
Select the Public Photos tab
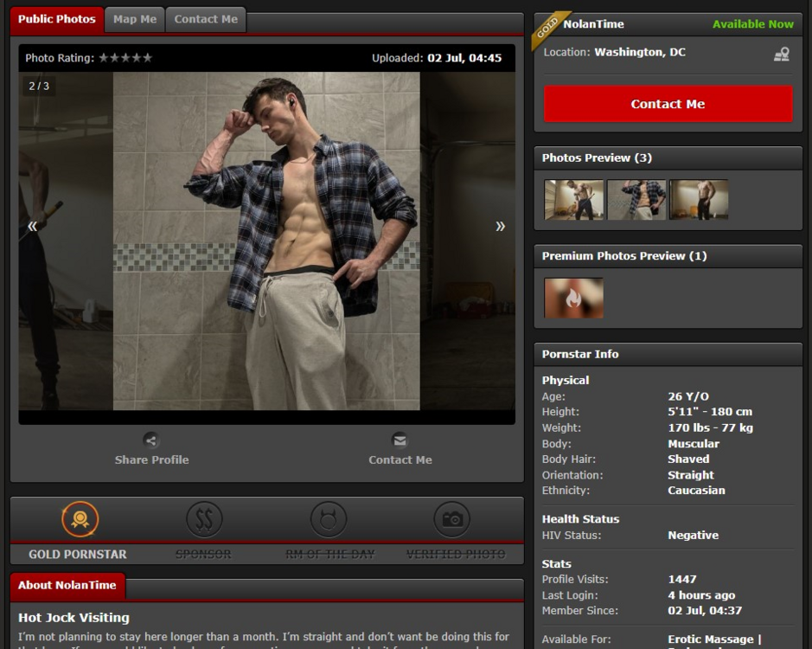(x=57, y=20)
